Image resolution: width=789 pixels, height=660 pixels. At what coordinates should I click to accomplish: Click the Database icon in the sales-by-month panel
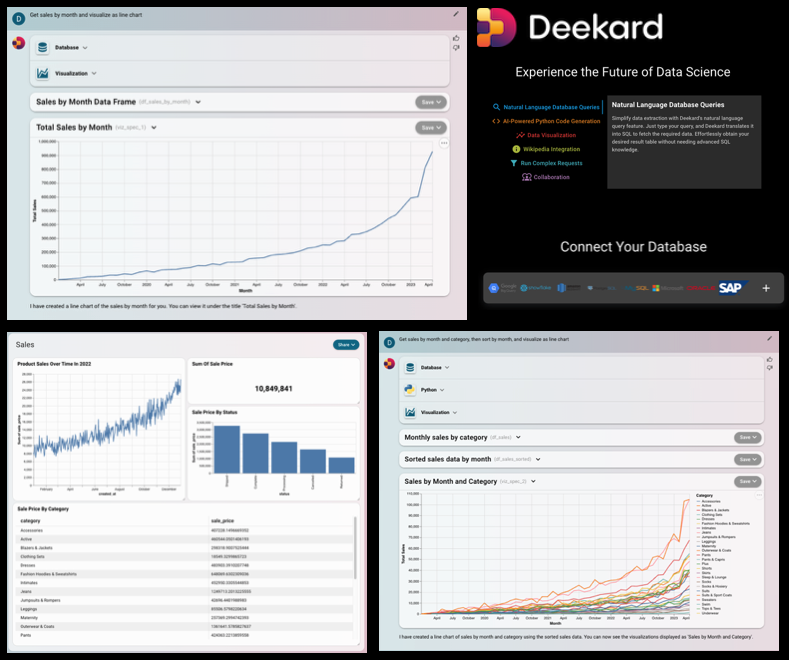[x=43, y=47]
